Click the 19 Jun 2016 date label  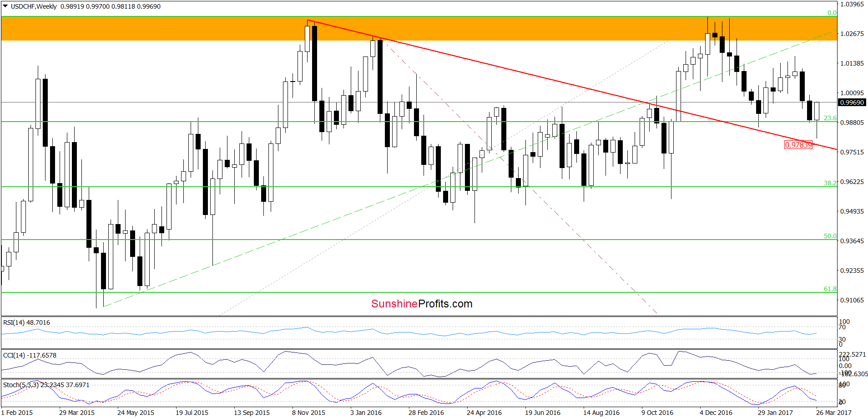coord(543,413)
